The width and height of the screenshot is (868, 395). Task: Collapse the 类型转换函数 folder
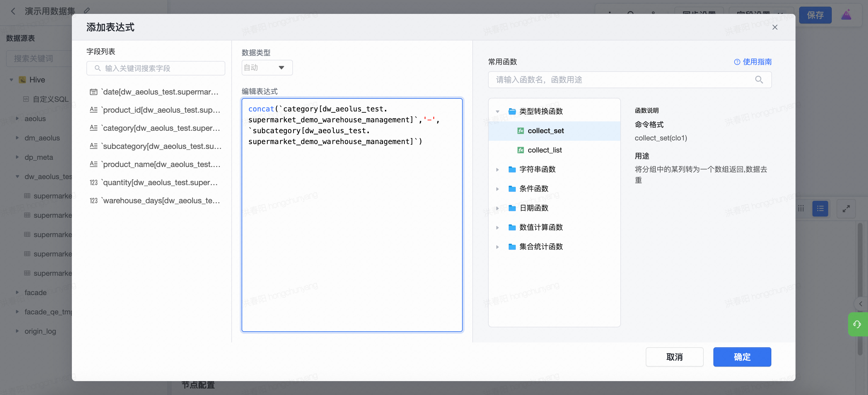[497, 111]
